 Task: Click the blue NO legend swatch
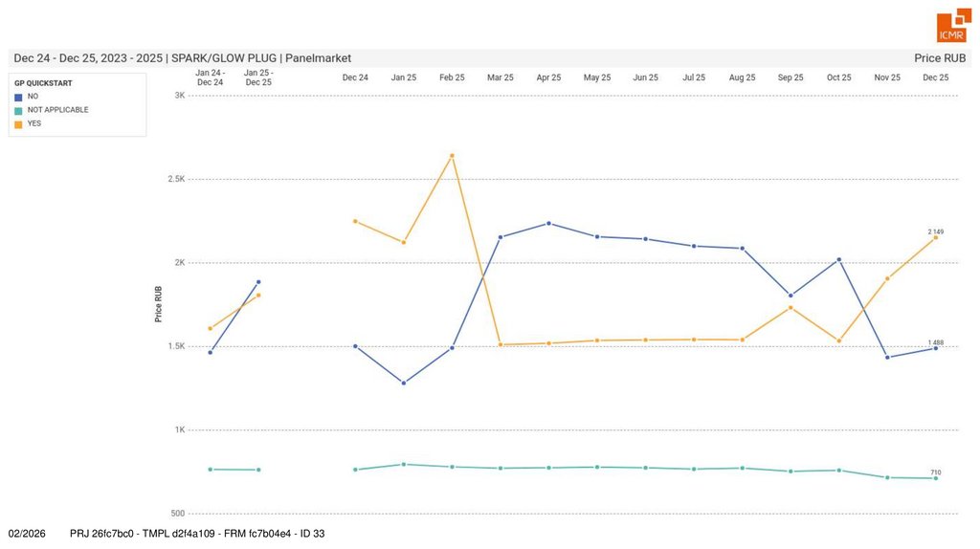point(18,97)
